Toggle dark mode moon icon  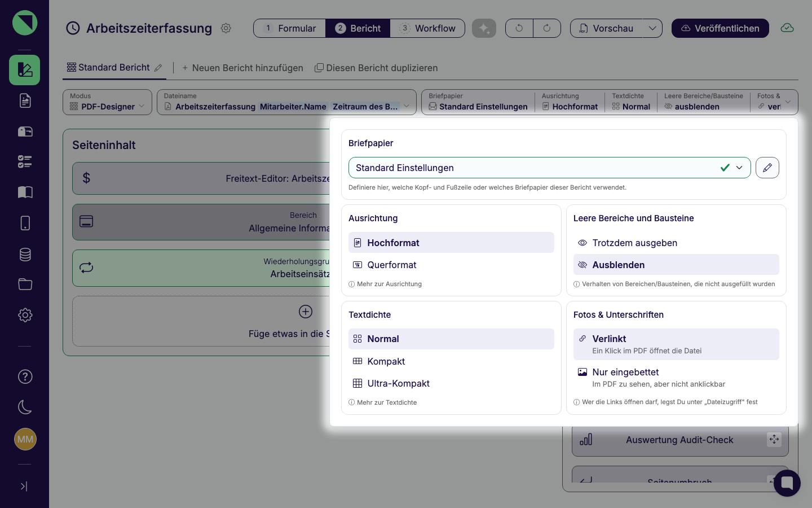[25, 407]
